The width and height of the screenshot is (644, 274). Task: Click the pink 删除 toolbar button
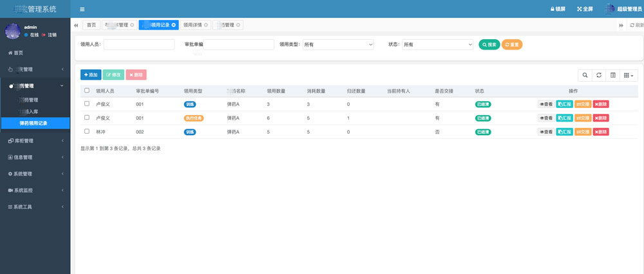pos(136,75)
